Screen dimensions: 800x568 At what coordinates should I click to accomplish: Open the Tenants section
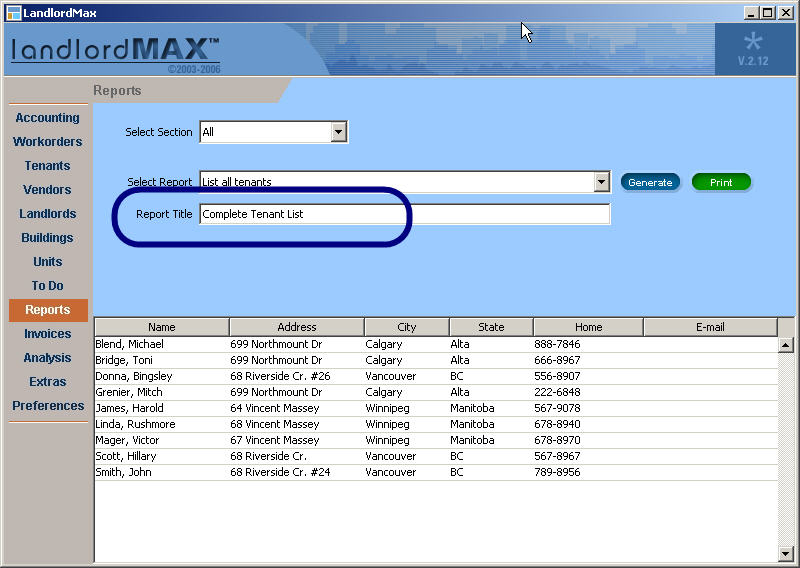click(x=47, y=166)
